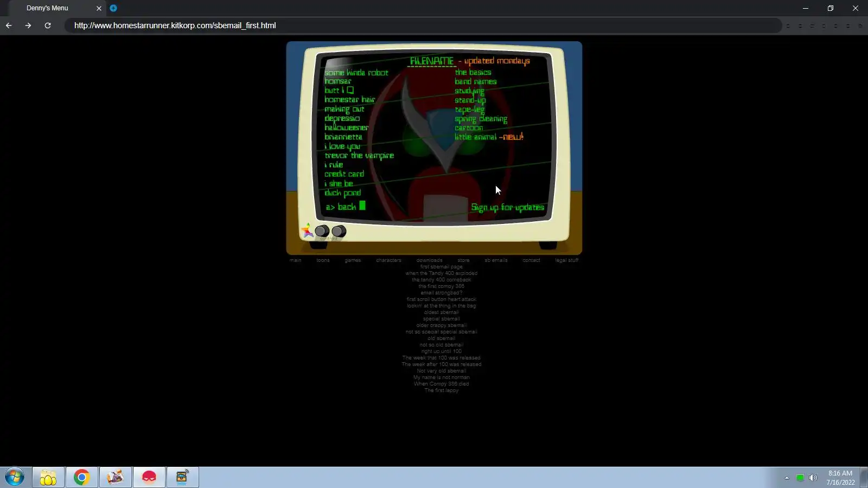Go to 'main' in the site navigation
The height and width of the screenshot is (488, 868).
[x=296, y=260]
